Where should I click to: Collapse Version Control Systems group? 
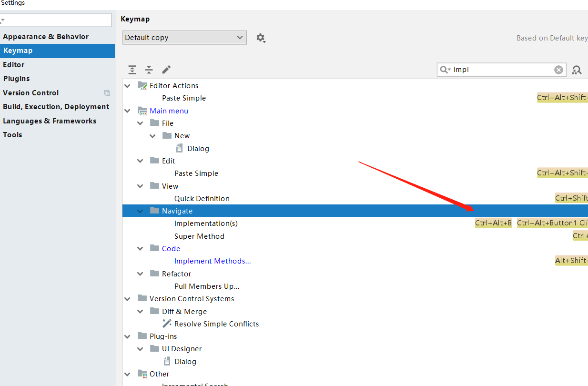coord(127,299)
